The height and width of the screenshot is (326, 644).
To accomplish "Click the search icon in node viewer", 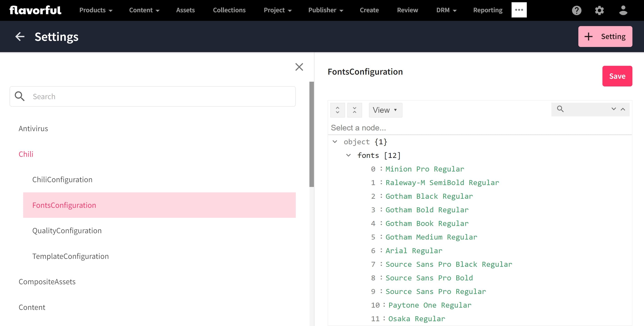I will click(x=560, y=109).
